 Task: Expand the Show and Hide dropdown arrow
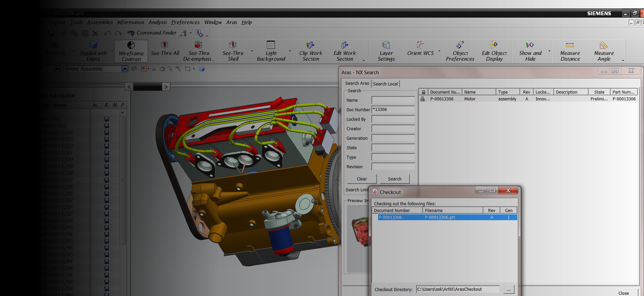[549, 51]
